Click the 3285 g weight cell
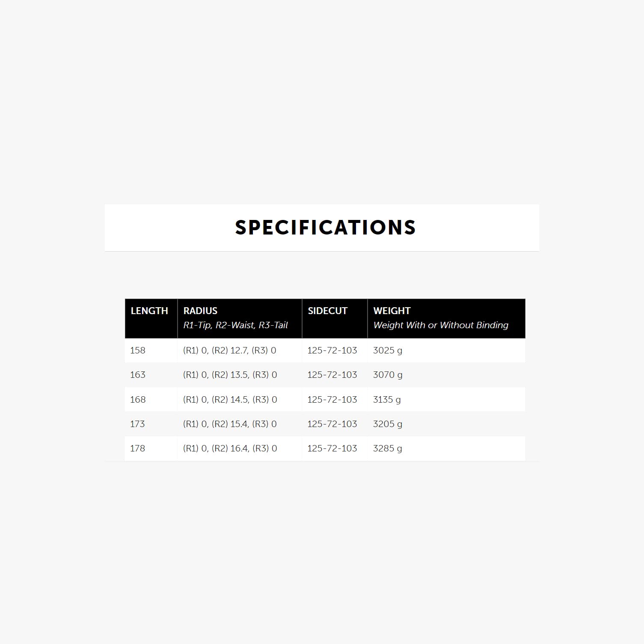This screenshot has width=644, height=644. point(387,448)
